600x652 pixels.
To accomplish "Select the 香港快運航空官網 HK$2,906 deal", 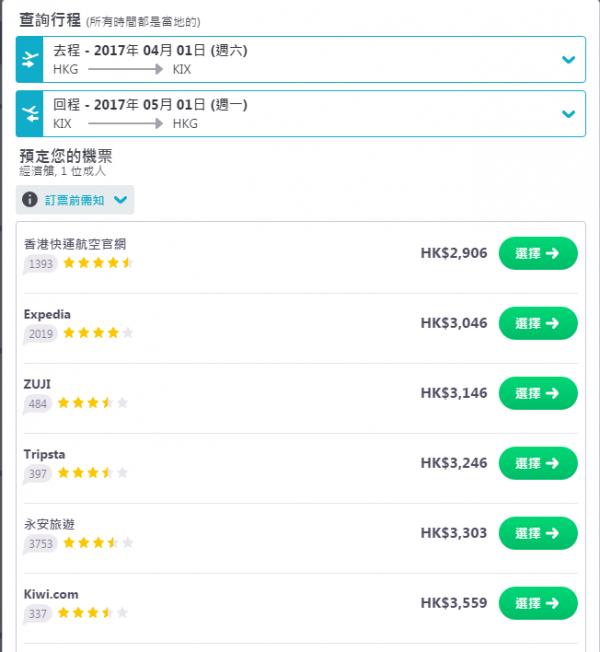I will [537, 253].
